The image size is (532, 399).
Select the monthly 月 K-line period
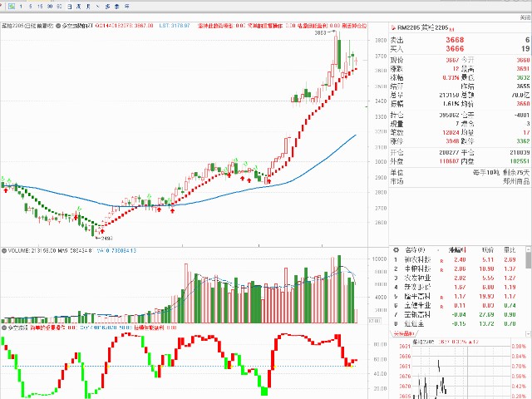89,7
